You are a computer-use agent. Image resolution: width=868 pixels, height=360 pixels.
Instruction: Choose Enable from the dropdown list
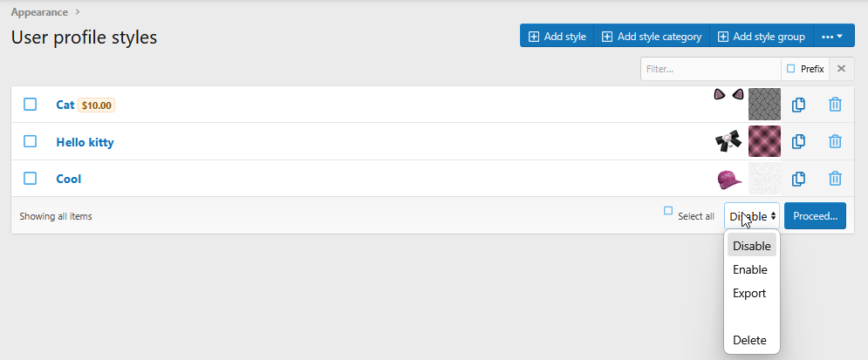(750, 270)
